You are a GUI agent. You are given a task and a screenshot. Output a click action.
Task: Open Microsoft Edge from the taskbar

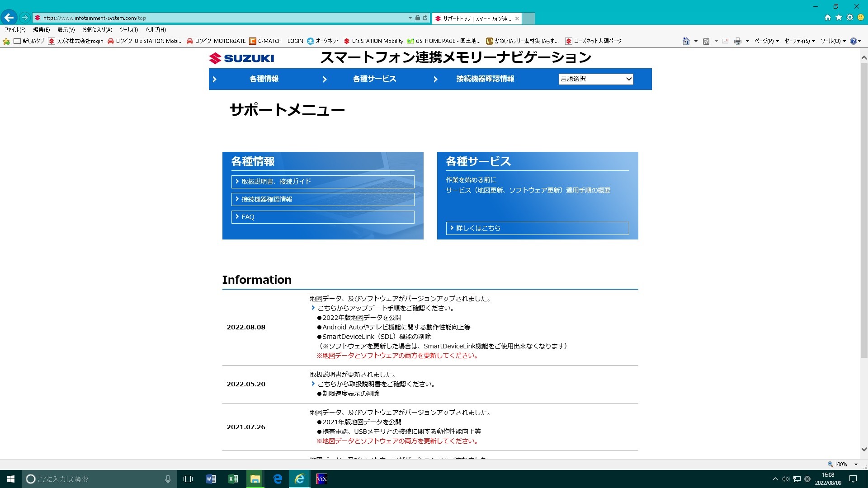[277, 479]
